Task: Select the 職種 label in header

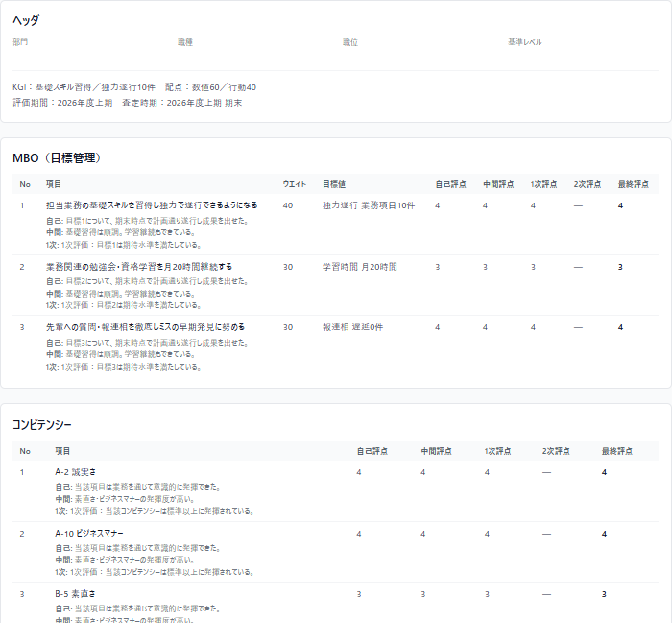Action: point(185,42)
